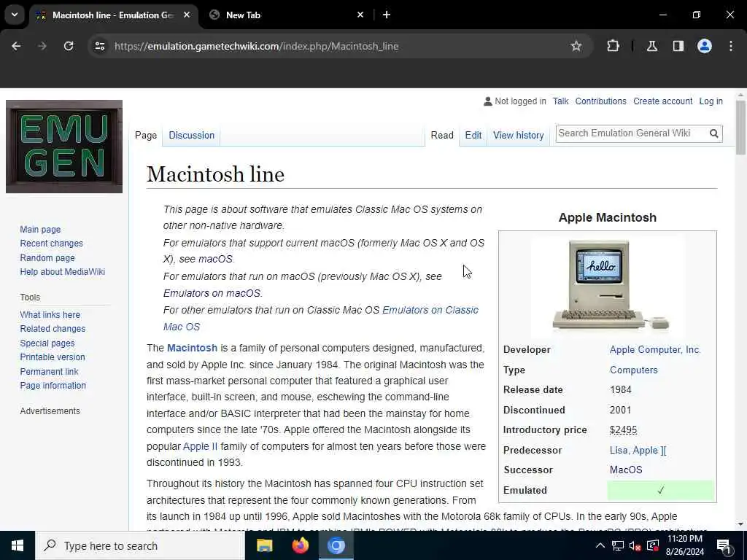
Task: Open the Lisa predecessor link
Action: click(619, 450)
